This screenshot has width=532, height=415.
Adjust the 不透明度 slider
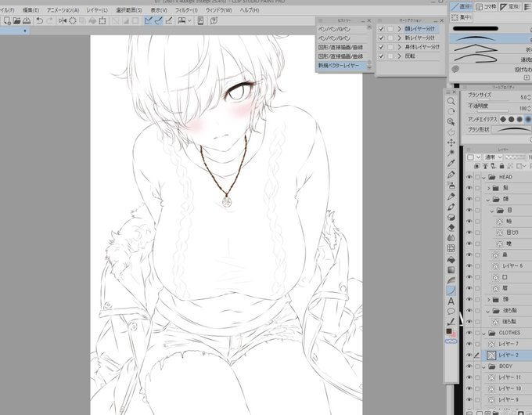(493, 110)
